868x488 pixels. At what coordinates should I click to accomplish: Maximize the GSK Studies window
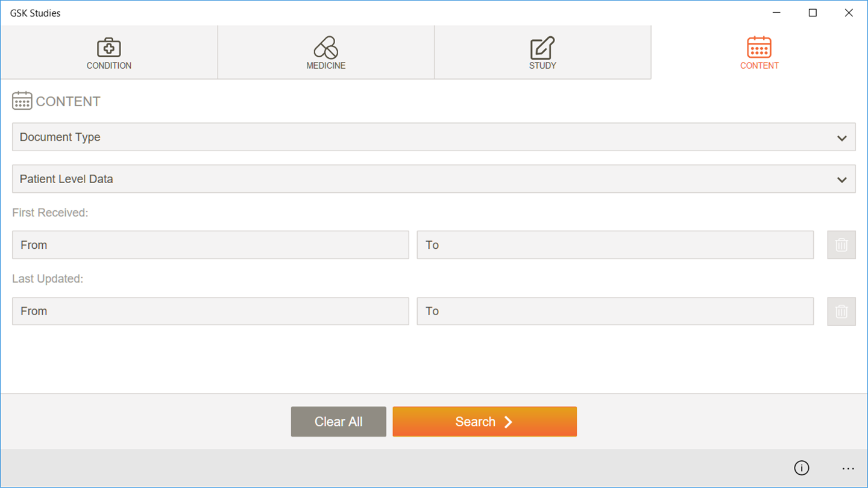point(813,13)
